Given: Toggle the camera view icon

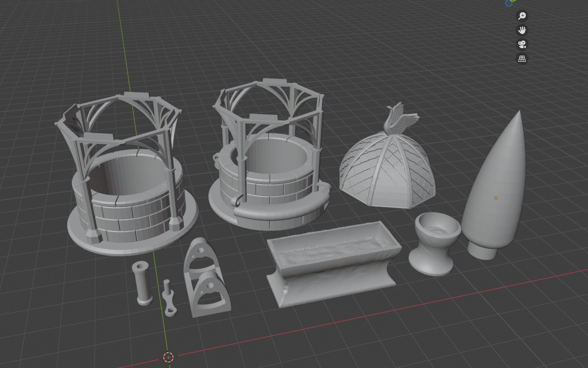Looking at the screenshot, I should [522, 44].
